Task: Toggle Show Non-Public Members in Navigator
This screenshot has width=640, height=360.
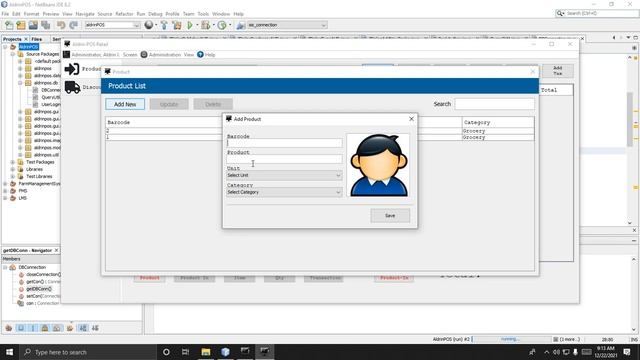Action: [45, 328]
